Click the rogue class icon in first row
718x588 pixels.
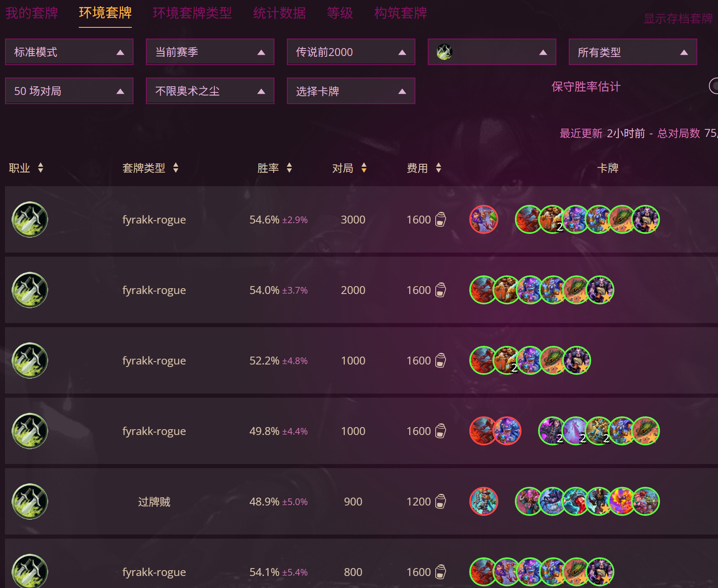[x=29, y=219]
